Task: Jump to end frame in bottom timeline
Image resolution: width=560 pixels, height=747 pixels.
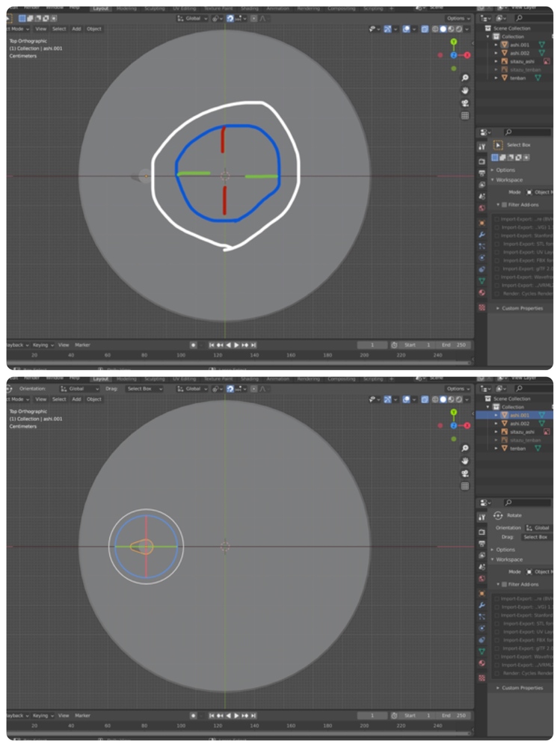Action: point(253,716)
